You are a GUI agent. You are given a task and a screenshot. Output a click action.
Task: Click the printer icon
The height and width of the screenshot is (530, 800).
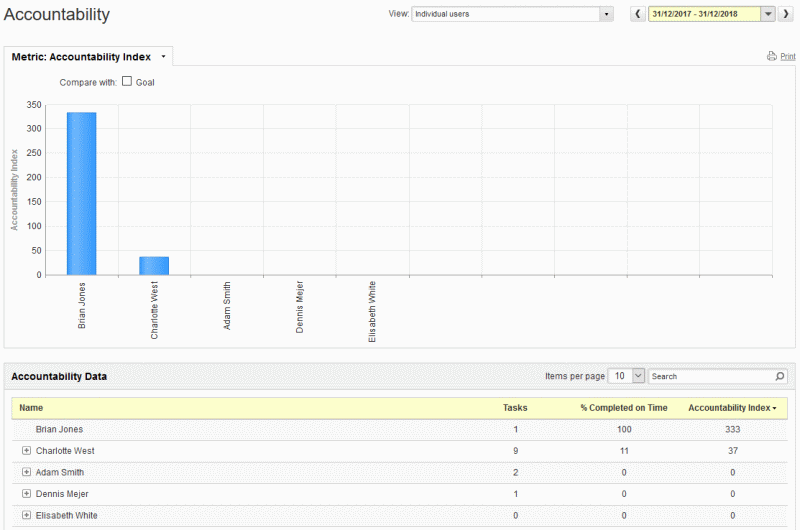[x=771, y=56]
